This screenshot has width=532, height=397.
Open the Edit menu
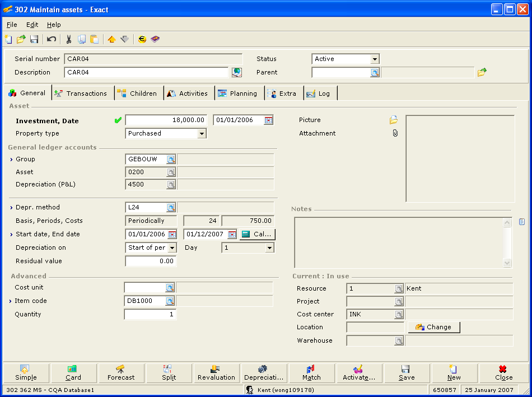pos(32,25)
